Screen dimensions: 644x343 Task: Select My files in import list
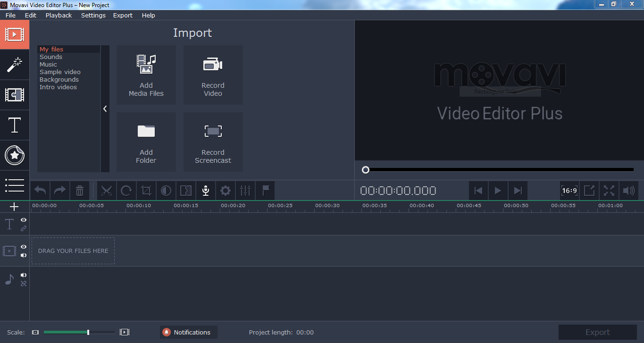point(68,49)
